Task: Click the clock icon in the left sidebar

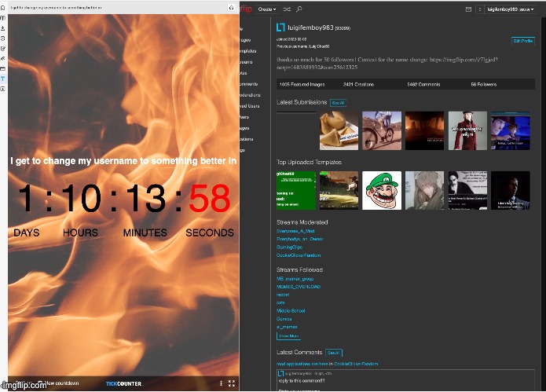Action: coord(3,38)
